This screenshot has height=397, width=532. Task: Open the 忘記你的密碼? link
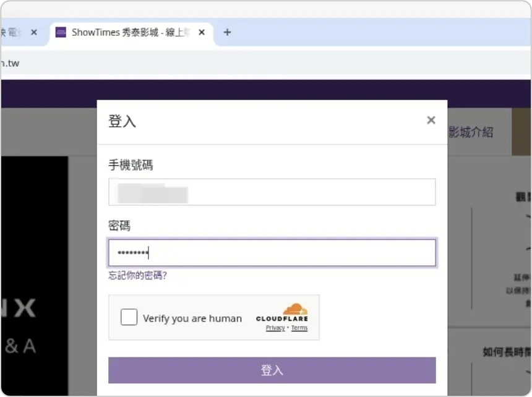point(137,275)
